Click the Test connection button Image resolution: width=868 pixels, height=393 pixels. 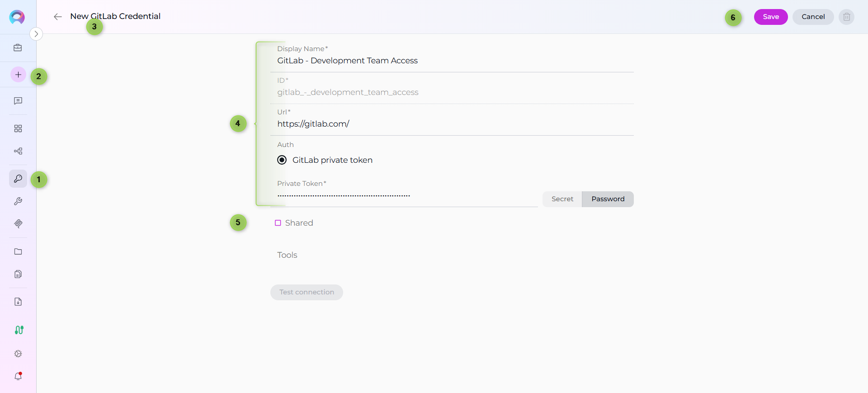[x=307, y=292]
